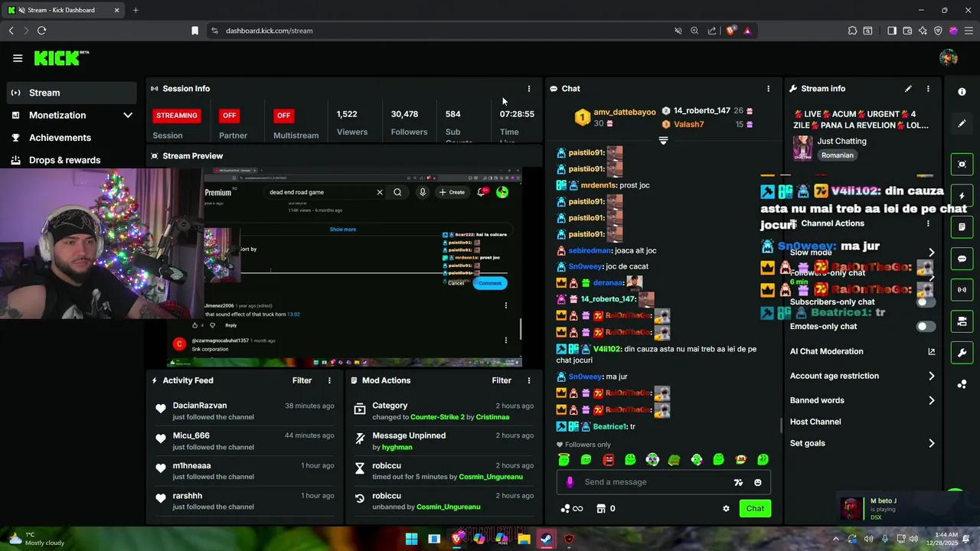Screen dimensions: 980x551
Task: Toggle the wrench channel actions icon
Action: coord(962,353)
